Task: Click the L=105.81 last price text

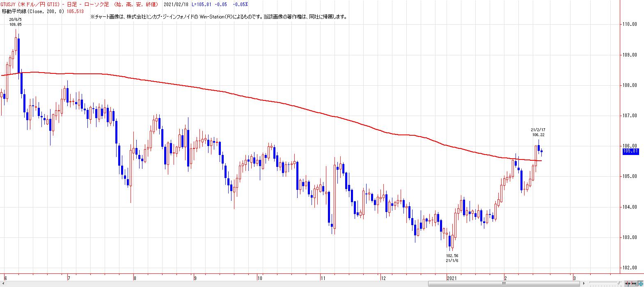Action: pos(201,4)
